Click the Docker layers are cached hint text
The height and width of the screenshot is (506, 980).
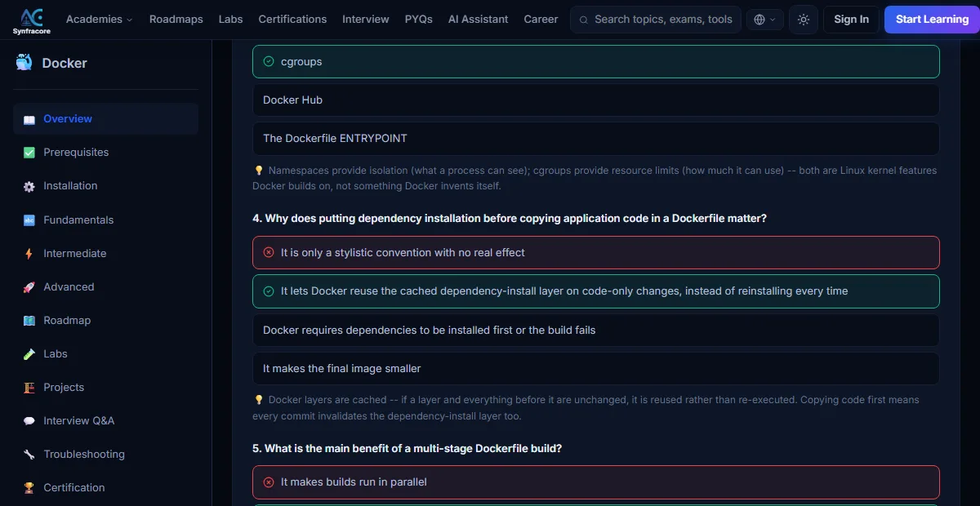point(586,407)
